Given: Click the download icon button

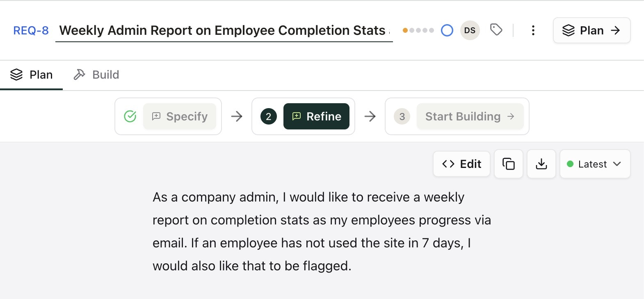Looking at the screenshot, I should point(541,164).
